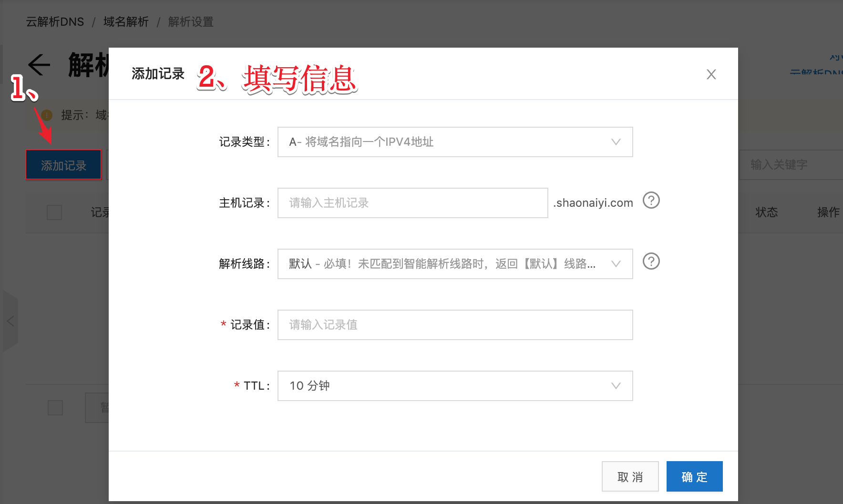
Task: Focus the 请输入主机记录 host record input
Action: [x=412, y=202]
